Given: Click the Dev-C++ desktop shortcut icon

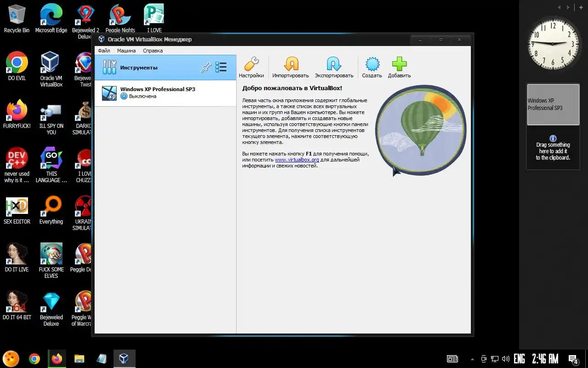Looking at the screenshot, I should [17, 159].
